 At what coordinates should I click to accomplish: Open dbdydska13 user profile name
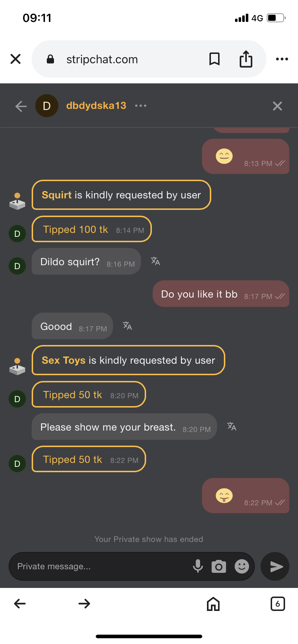coord(96,106)
